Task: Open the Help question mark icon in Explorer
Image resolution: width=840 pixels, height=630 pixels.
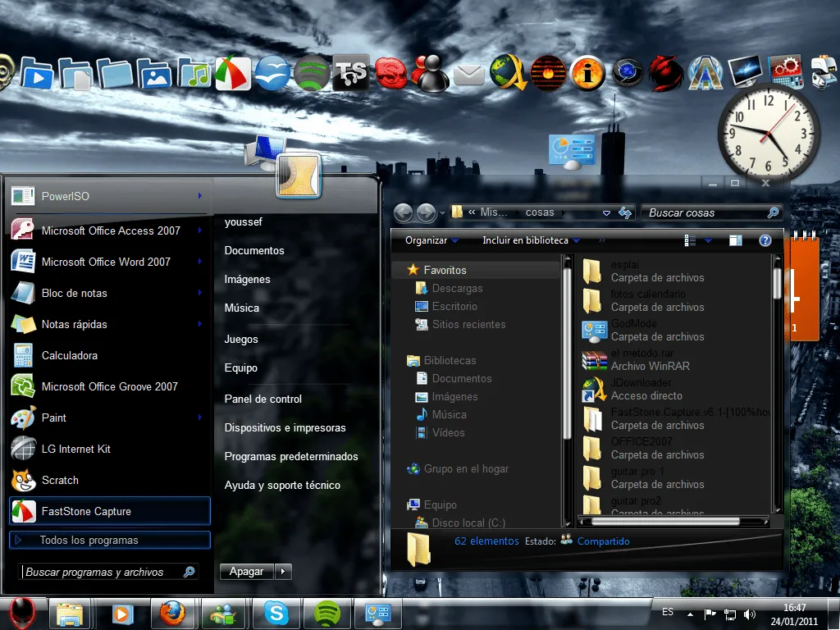Action: [765, 240]
